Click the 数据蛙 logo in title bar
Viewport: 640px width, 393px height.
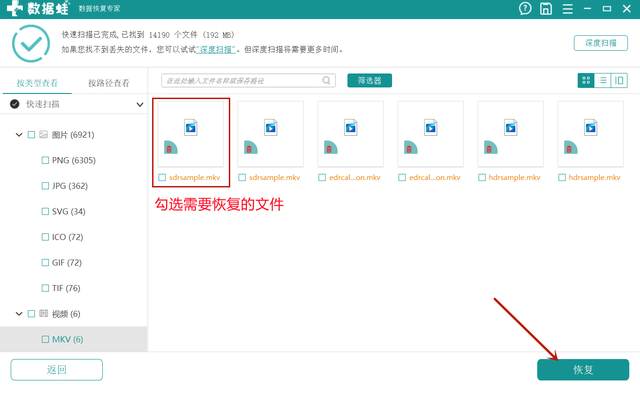coord(38,8)
